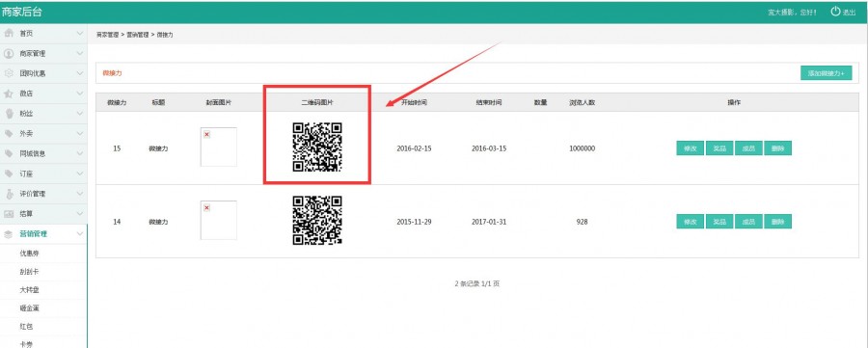Click the 微店 star icon in sidebar

9,94
